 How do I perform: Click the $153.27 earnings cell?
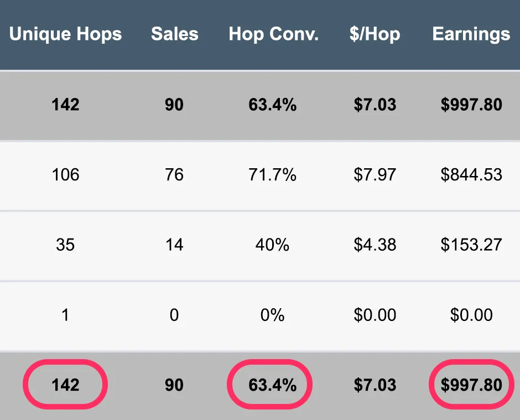471,245
